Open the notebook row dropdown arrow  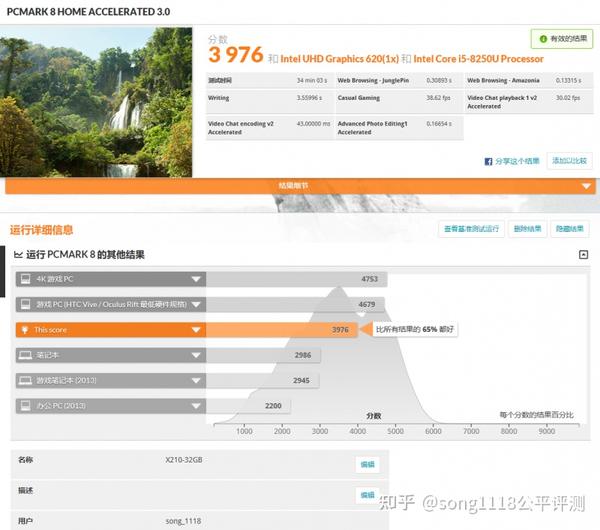(x=196, y=356)
